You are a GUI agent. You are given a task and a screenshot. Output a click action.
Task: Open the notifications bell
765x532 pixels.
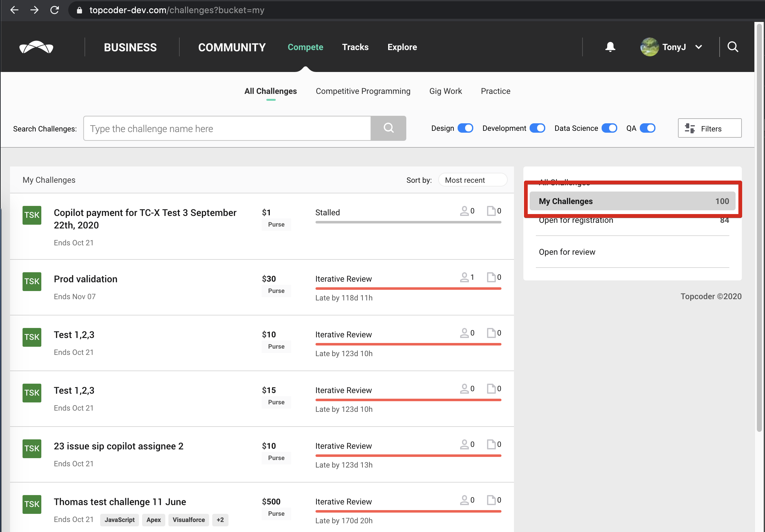pyautogui.click(x=610, y=47)
